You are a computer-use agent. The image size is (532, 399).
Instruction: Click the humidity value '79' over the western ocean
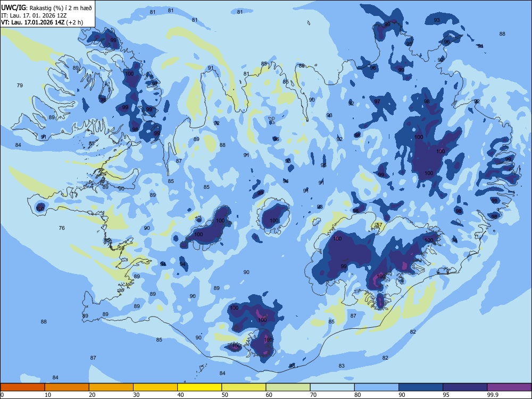click(x=20, y=86)
